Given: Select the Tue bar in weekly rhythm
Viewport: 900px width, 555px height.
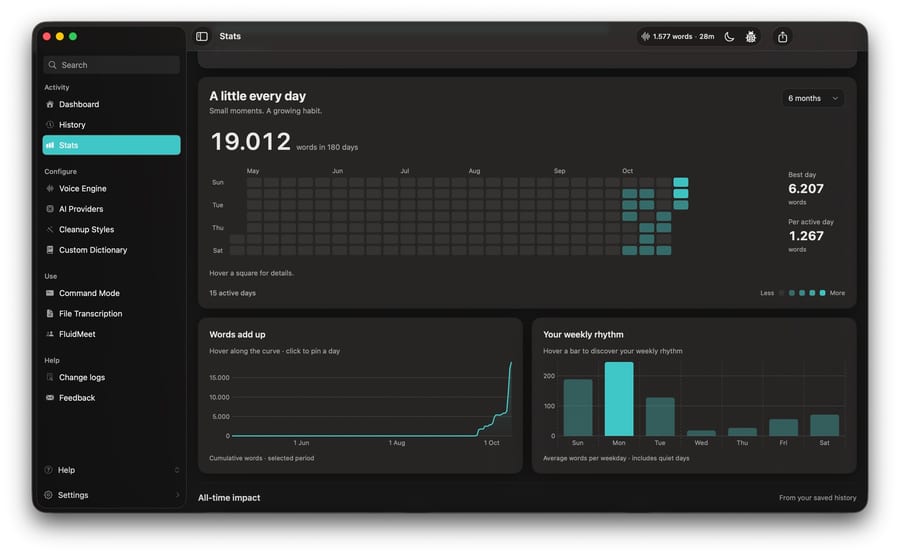Looking at the screenshot, I should tap(660, 417).
